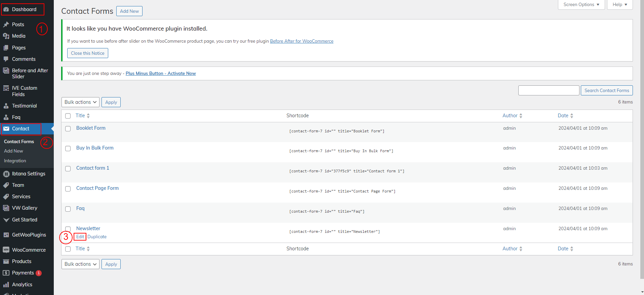
Task: Open the top Bulk actions dropdown
Action: click(80, 102)
